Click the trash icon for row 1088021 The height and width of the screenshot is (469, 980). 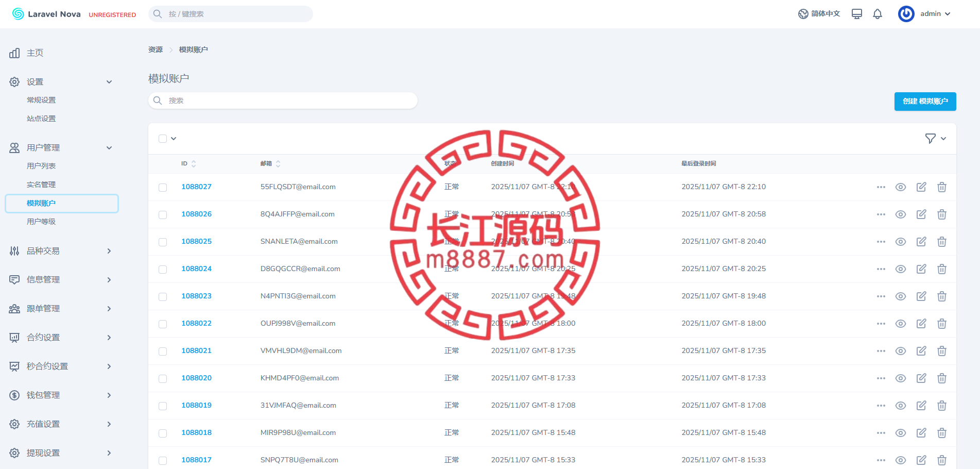pyautogui.click(x=942, y=351)
